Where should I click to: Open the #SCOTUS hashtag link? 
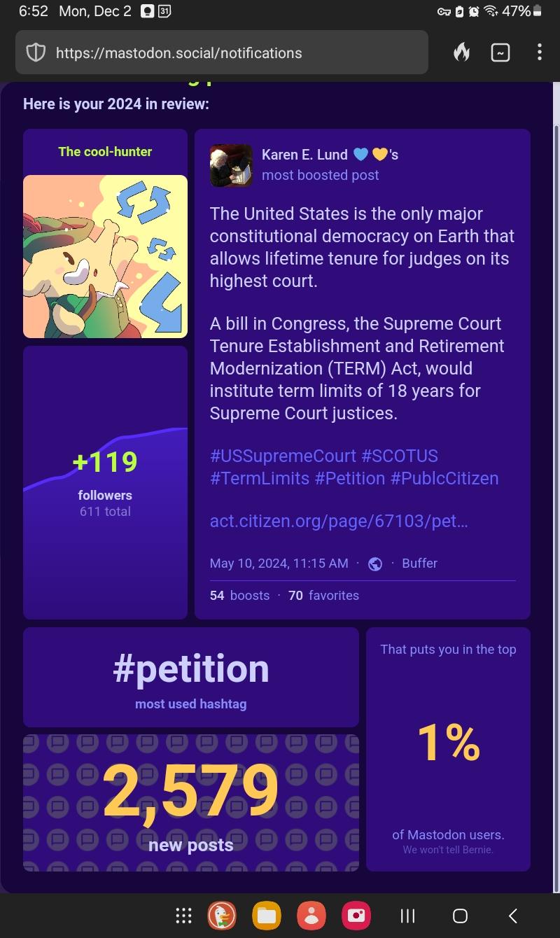[x=400, y=456]
